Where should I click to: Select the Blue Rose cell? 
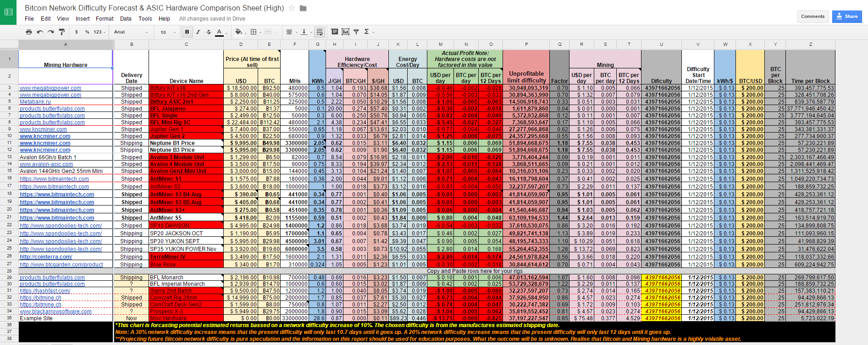tap(186, 265)
